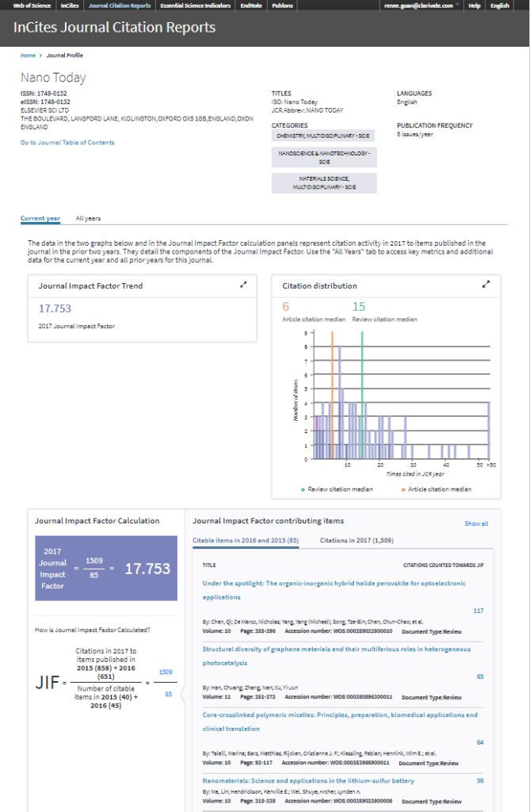Image resolution: width=530 pixels, height=812 pixels.
Task: Select Chemistry, Multidisciplinary - SCIE category
Action: pos(324,136)
